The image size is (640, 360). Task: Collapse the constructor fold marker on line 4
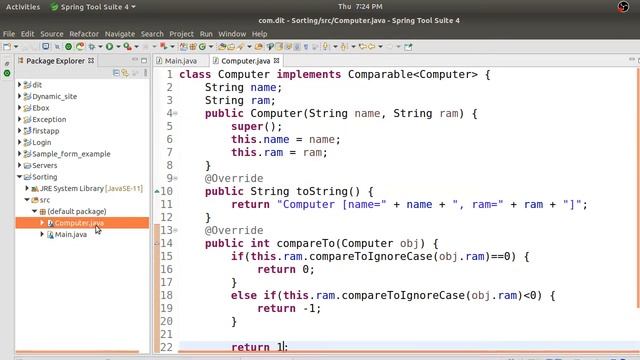tap(176, 113)
